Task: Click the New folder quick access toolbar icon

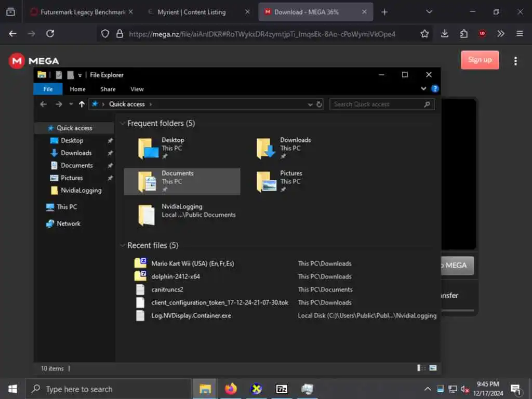Action: click(x=71, y=75)
